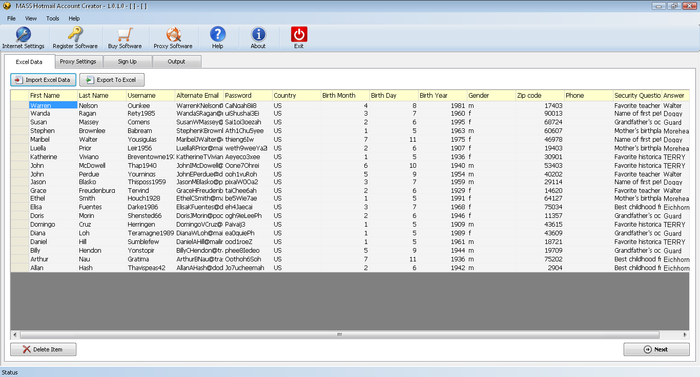Click the Export To Excel button
This screenshot has height=377, width=700.
coord(112,80)
